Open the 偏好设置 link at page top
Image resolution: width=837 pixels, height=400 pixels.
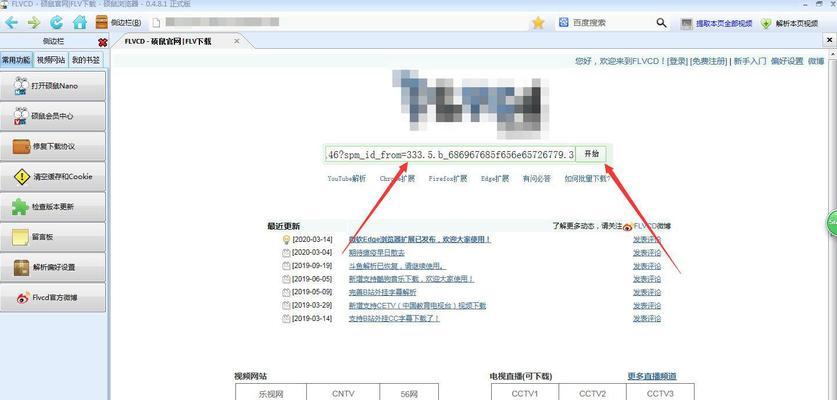pos(787,61)
